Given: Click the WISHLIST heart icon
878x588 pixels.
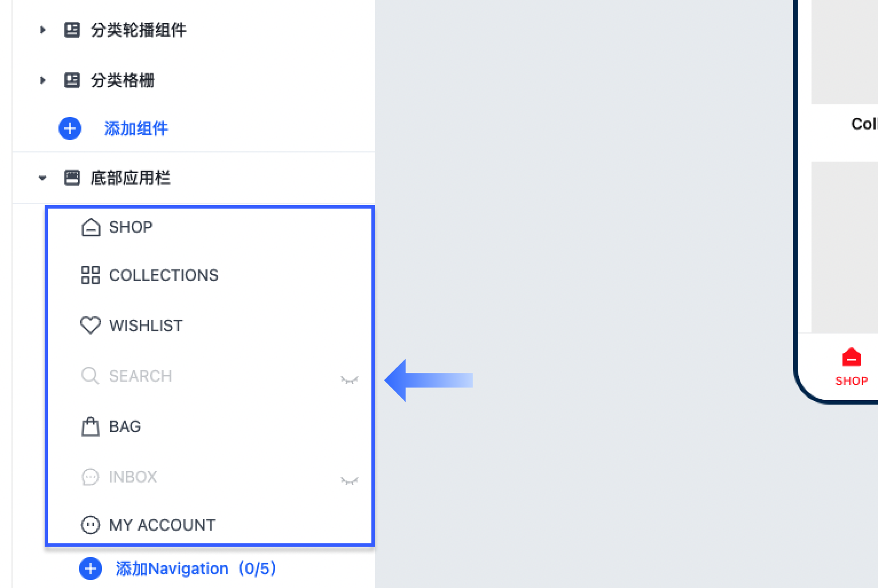Looking at the screenshot, I should click(91, 326).
